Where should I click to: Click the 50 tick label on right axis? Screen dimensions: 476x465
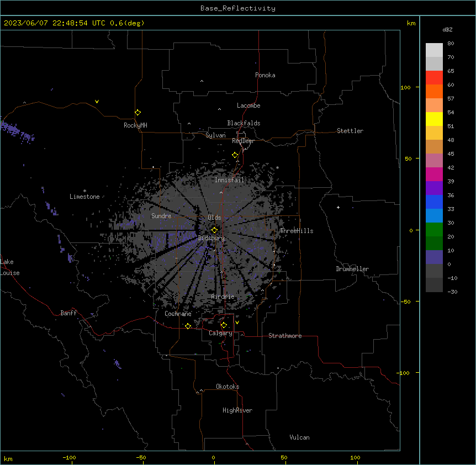click(408, 158)
